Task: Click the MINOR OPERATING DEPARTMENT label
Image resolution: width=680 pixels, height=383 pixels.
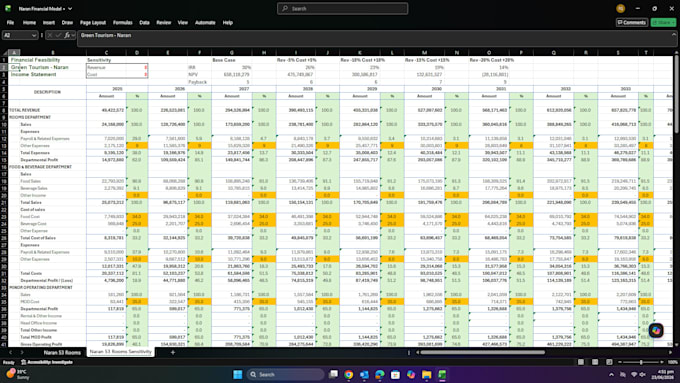Action: click(41, 287)
